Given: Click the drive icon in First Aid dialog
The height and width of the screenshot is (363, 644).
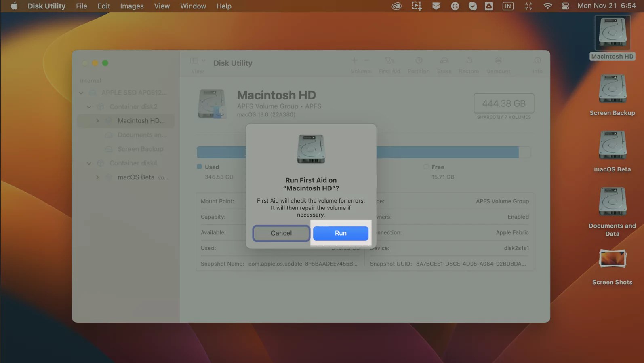Looking at the screenshot, I should pyautogui.click(x=311, y=149).
